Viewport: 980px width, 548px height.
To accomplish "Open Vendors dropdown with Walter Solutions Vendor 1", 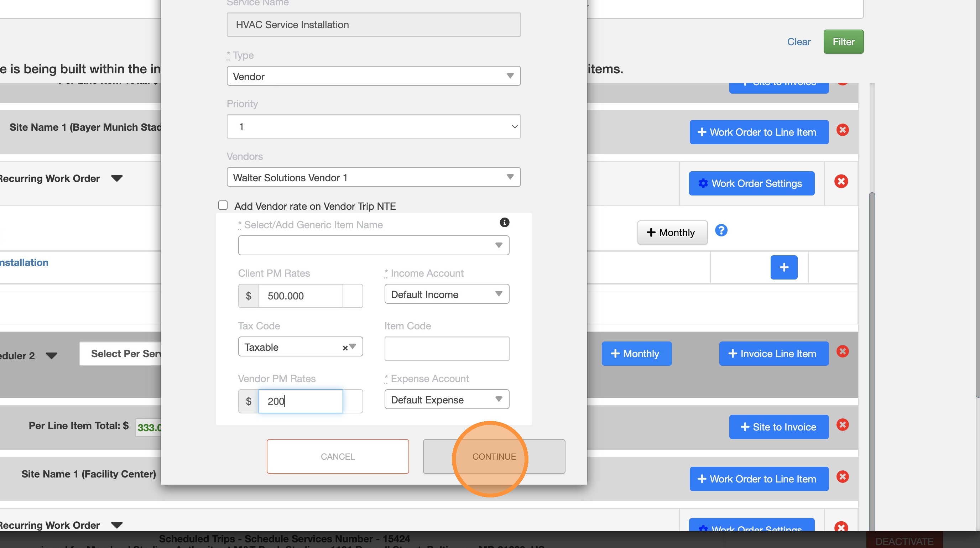I will [373, 177].
